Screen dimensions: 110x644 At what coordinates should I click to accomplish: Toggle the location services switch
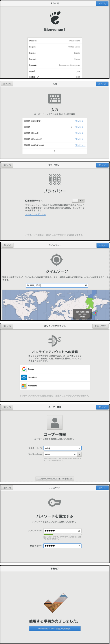[x=78, y=200]
